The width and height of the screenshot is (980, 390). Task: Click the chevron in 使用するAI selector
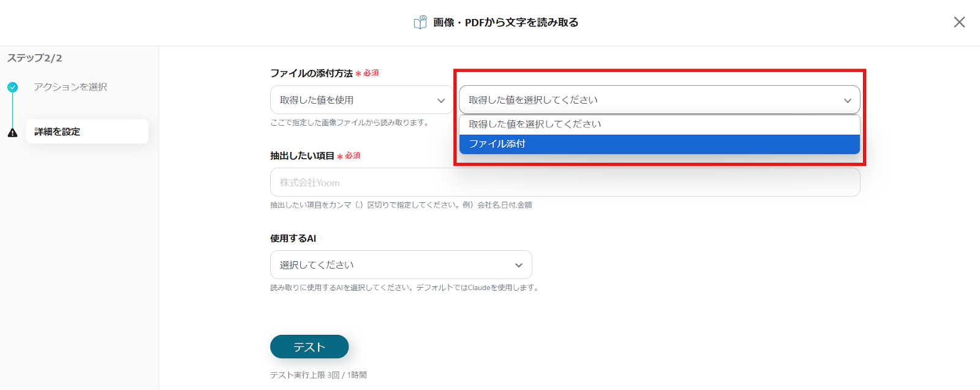[519, 266]
